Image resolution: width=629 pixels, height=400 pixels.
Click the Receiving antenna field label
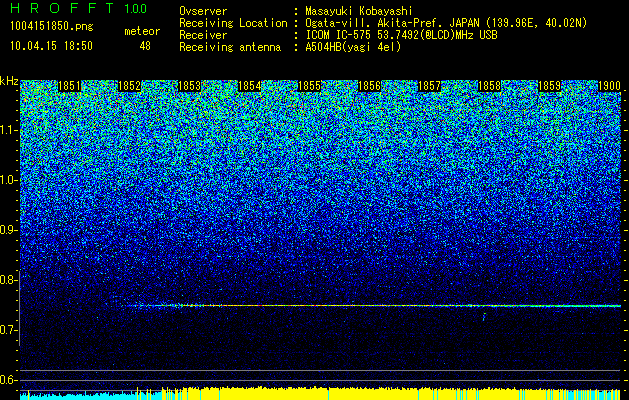(230, 47)
